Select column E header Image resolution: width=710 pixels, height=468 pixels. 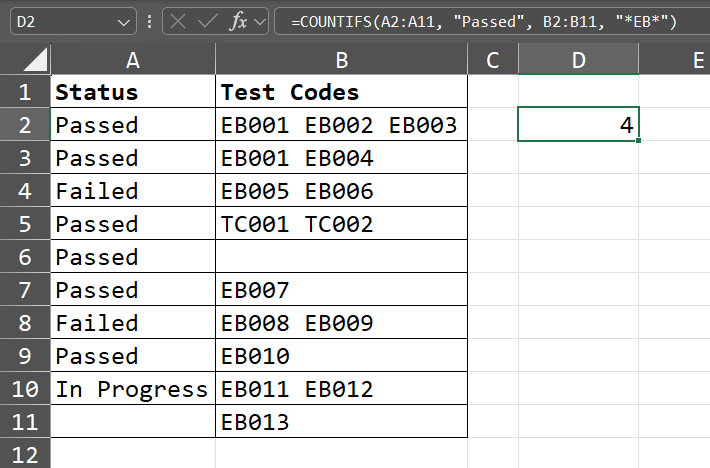675,59
